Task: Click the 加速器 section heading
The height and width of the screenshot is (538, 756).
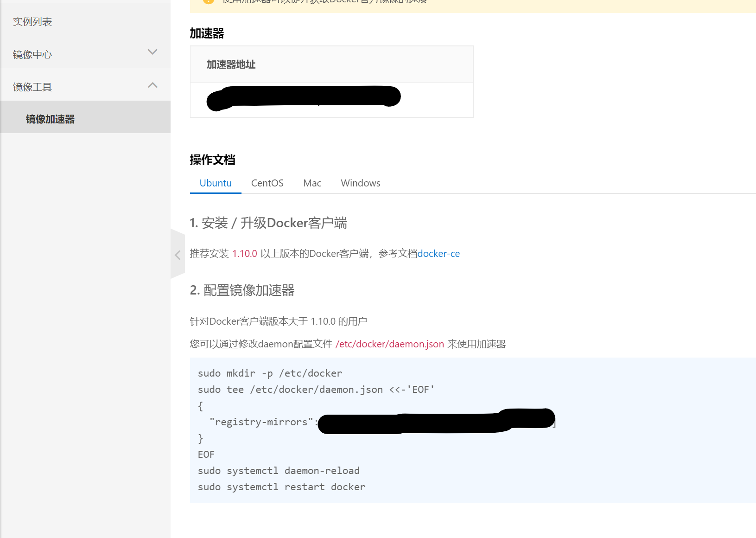Action: click(207, 33)
